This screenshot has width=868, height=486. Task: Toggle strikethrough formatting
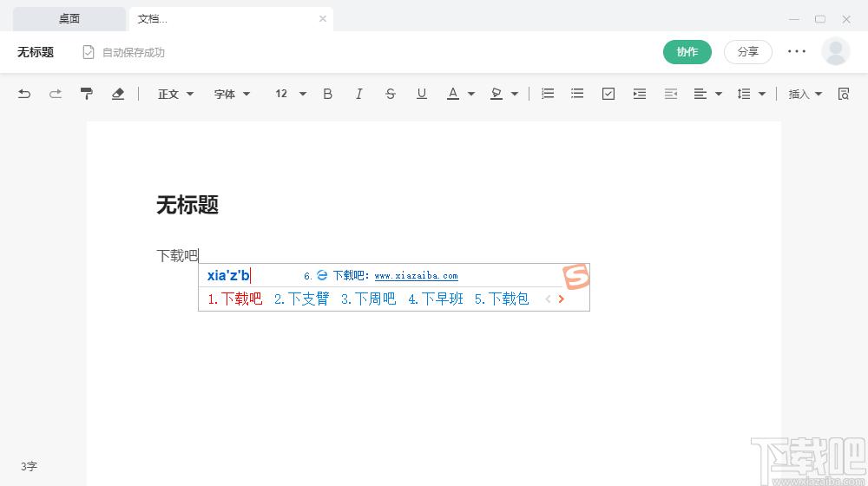391,94
